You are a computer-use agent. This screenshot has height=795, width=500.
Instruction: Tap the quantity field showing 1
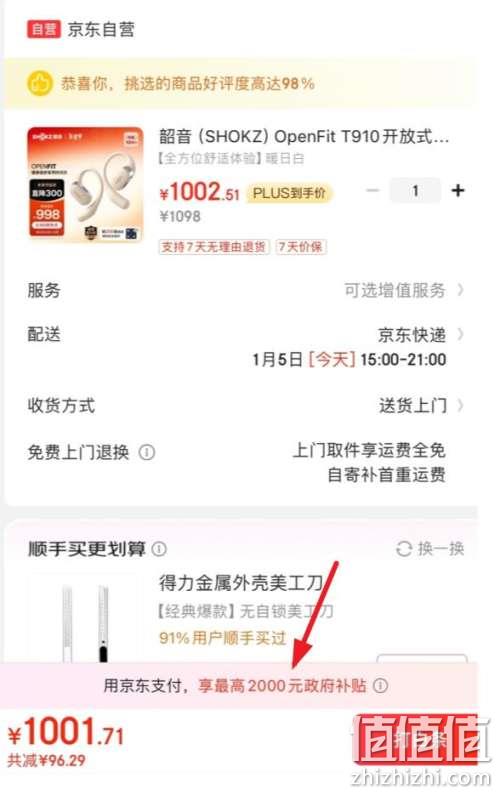click(415, 191)
